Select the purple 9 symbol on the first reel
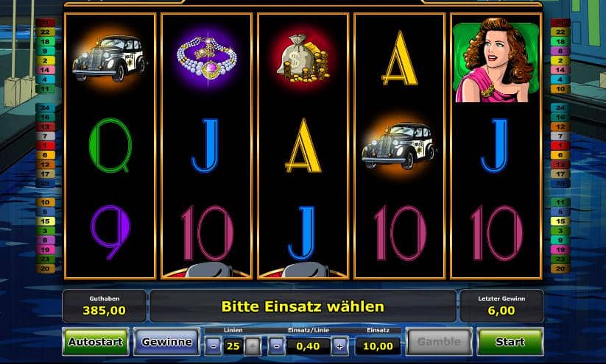This screenshot has height=364, width=606. tap(110, 232)
